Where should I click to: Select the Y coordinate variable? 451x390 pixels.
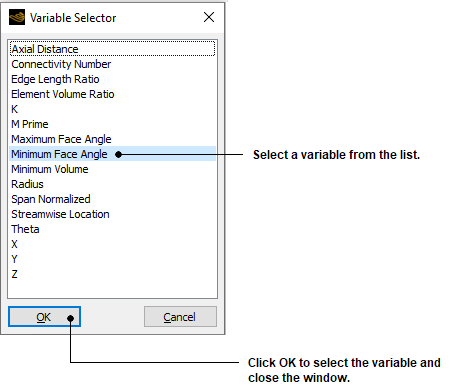[112, 259]
